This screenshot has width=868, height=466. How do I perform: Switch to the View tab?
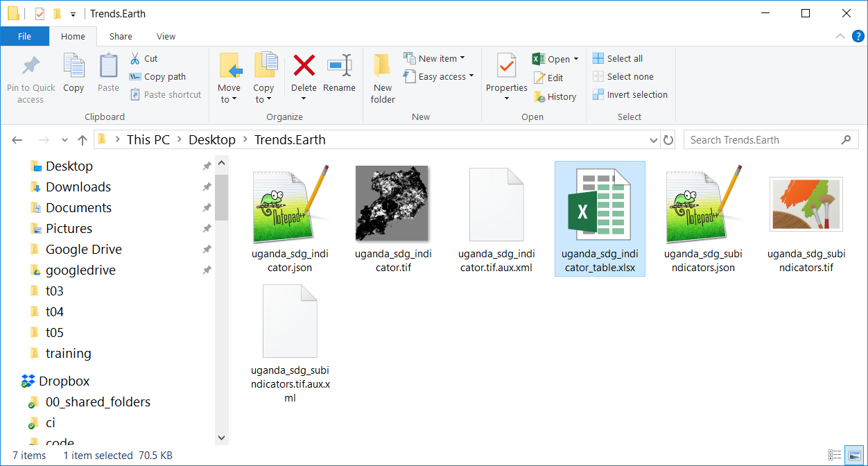166,35
